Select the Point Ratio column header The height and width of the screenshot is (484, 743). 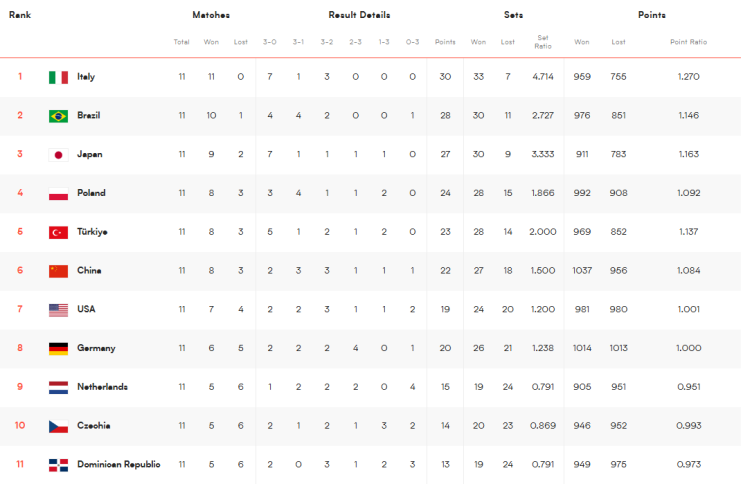pos(688,42)
